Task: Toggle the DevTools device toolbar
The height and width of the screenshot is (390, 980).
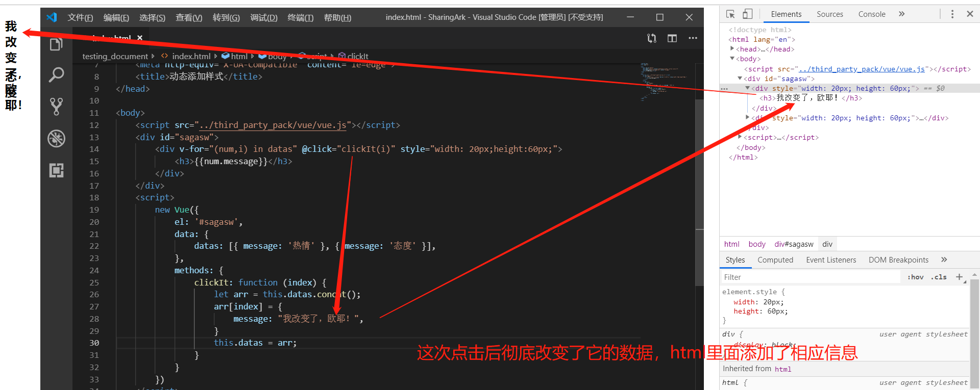Action: pos(747,14)
